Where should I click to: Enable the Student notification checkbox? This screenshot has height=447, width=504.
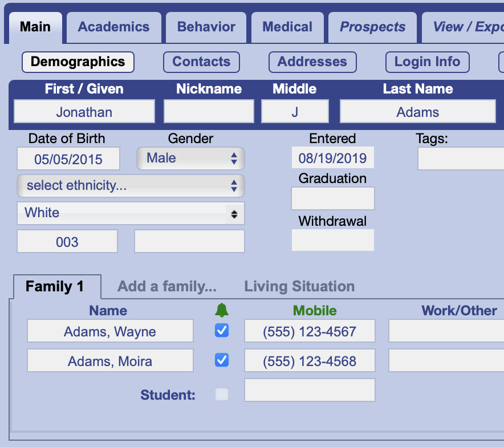[x=222, y=394]
